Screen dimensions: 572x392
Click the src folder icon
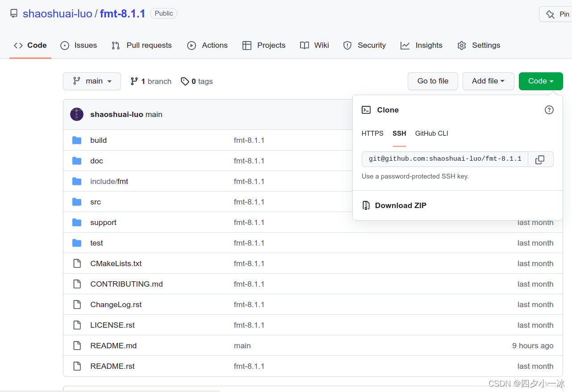[x=77, y=202]
